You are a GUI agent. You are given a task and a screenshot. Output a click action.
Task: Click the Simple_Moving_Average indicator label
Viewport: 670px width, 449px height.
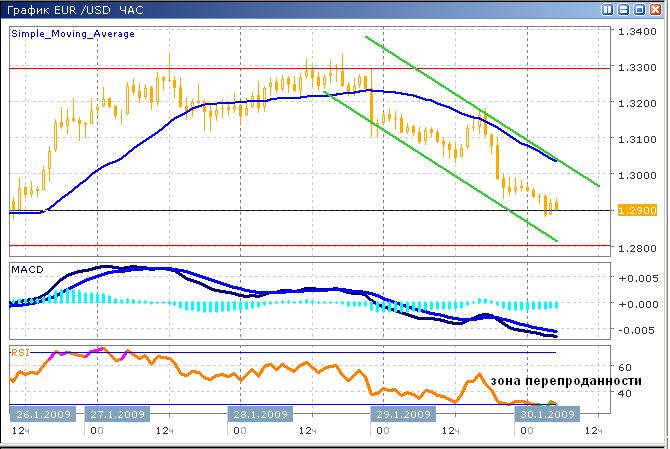click(x=73, y=33)
